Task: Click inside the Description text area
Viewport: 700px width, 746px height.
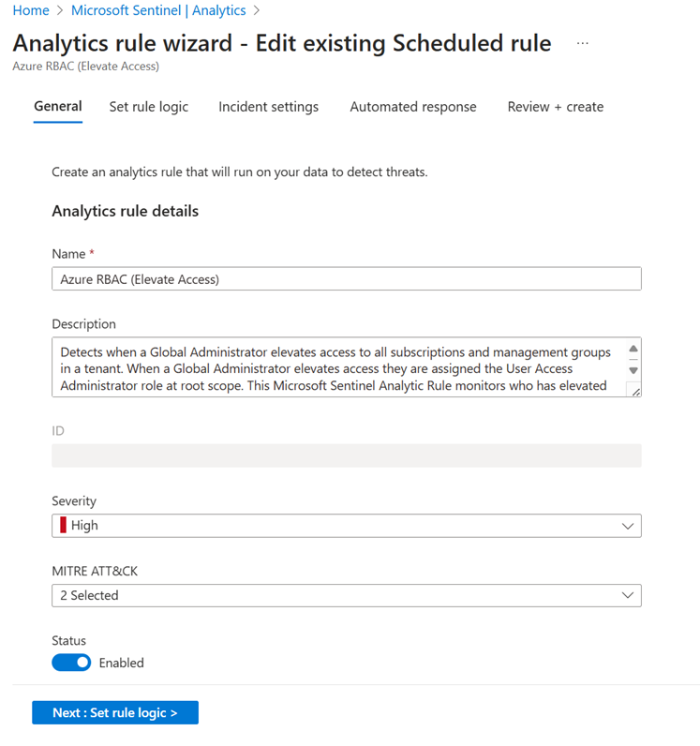Action: 337,367
